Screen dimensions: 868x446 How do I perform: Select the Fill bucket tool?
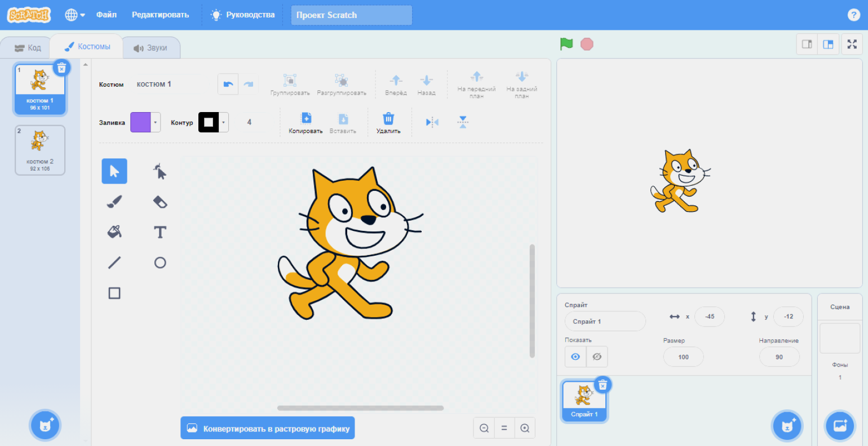click(114, 232)
